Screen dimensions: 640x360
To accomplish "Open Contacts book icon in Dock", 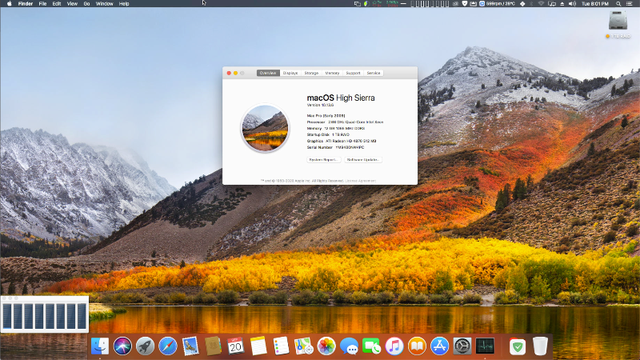I will pos(213,346).
